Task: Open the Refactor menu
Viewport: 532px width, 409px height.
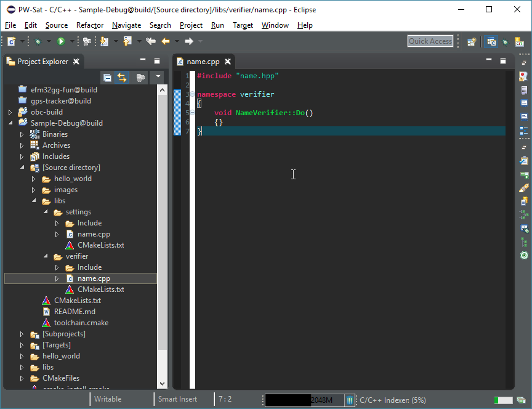Action: pos(90,25)
